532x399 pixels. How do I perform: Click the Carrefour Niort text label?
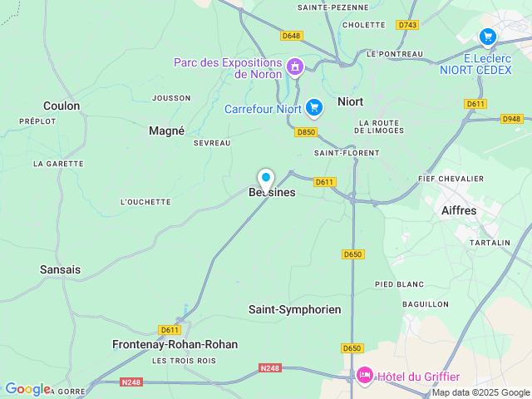pyautogui.click(x=263, y=109)
